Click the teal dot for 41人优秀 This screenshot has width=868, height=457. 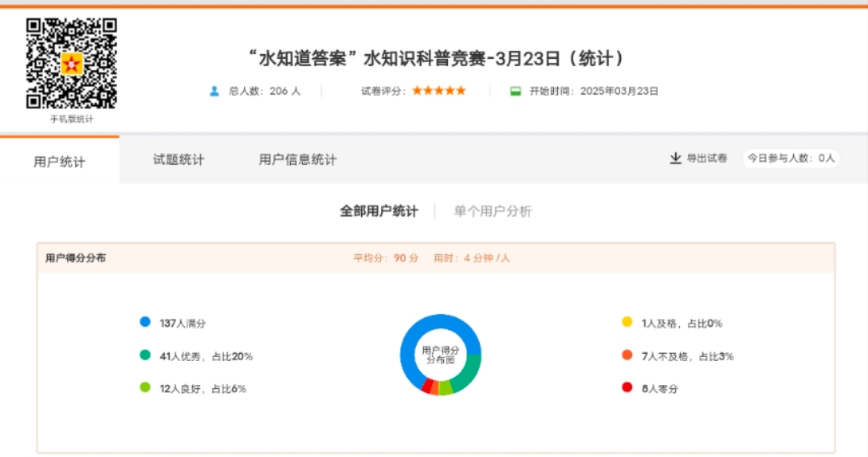(x=145, y=354)
